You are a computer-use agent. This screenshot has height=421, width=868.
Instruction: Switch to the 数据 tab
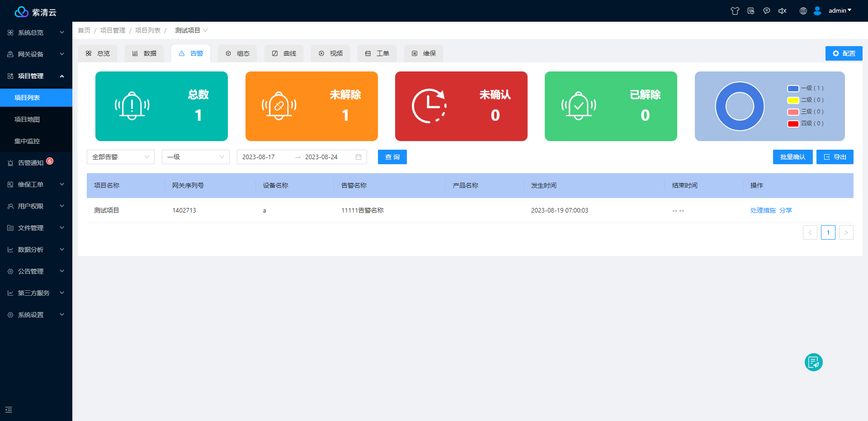[144, 53]
